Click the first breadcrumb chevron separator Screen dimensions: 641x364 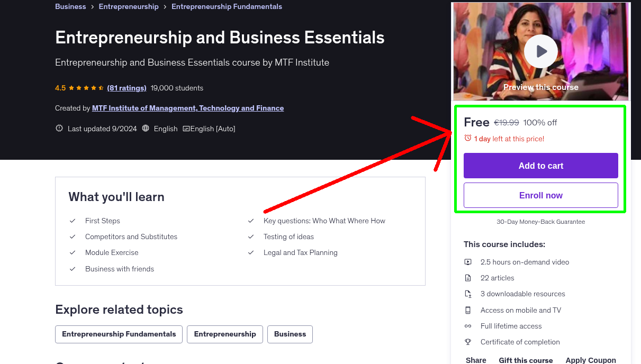[92, 7]
